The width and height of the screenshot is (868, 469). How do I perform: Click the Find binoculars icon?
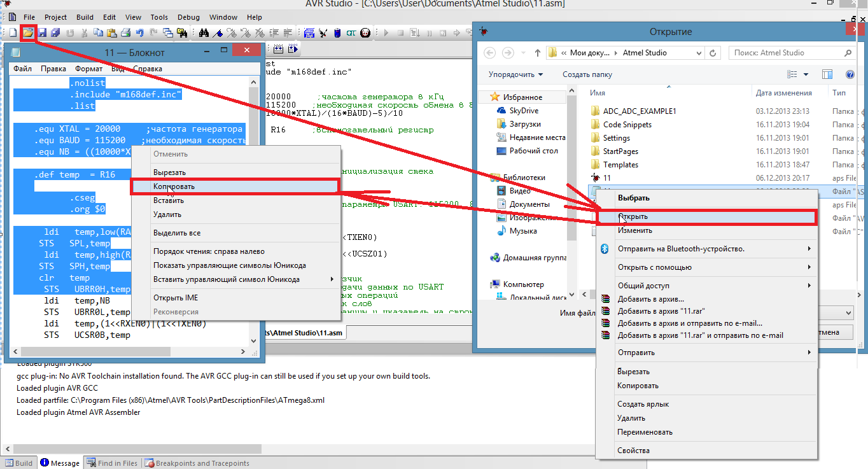[x=204, y=32]
